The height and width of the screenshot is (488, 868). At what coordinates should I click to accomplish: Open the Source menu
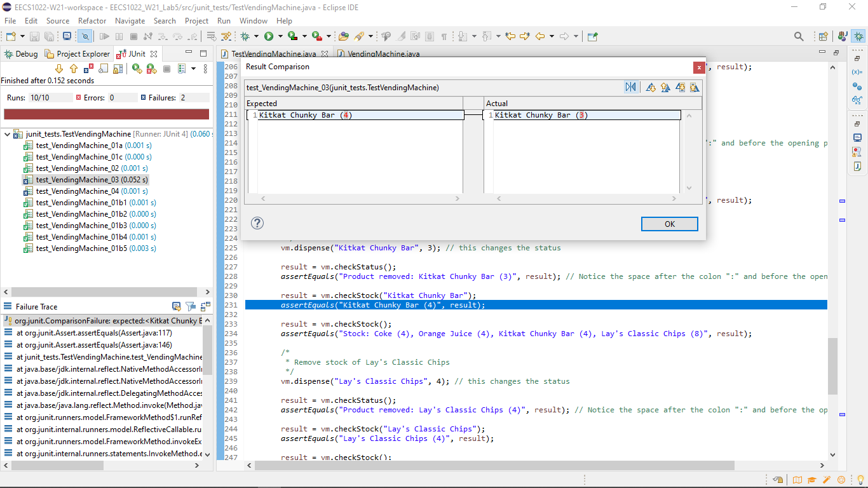pyautogui.click(x=58, y=20)
